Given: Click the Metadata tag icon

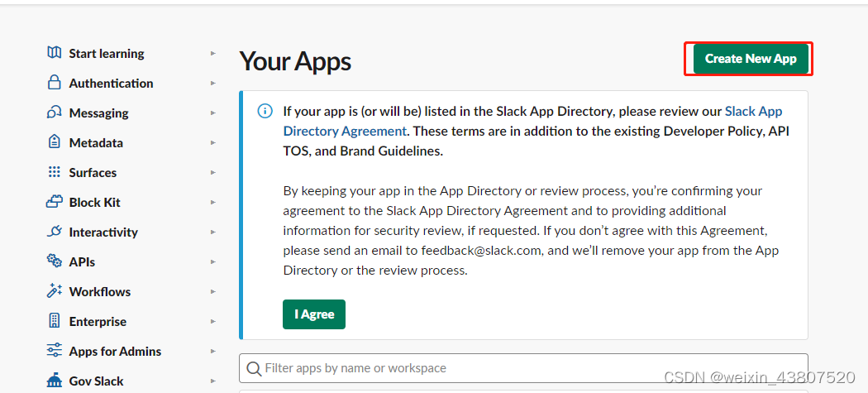Looking at the screenshot, I should (55, 142).
